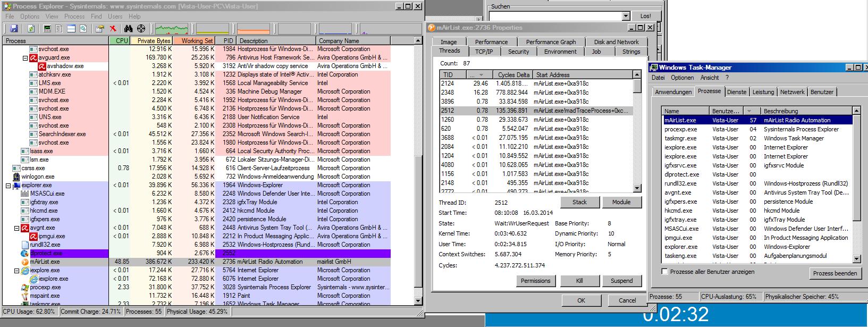Open System Information via the graph monitor icon
Screen dimensions: 868x327
(x=48, y=29)
